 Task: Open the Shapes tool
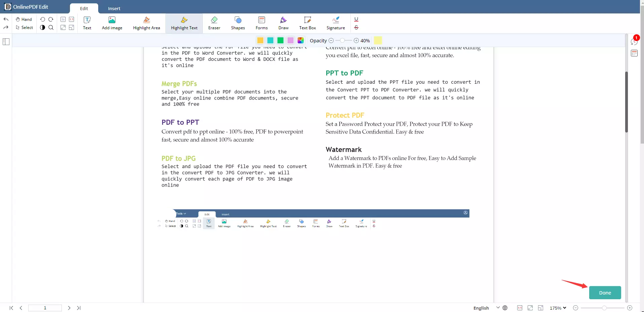coord(238,23)
